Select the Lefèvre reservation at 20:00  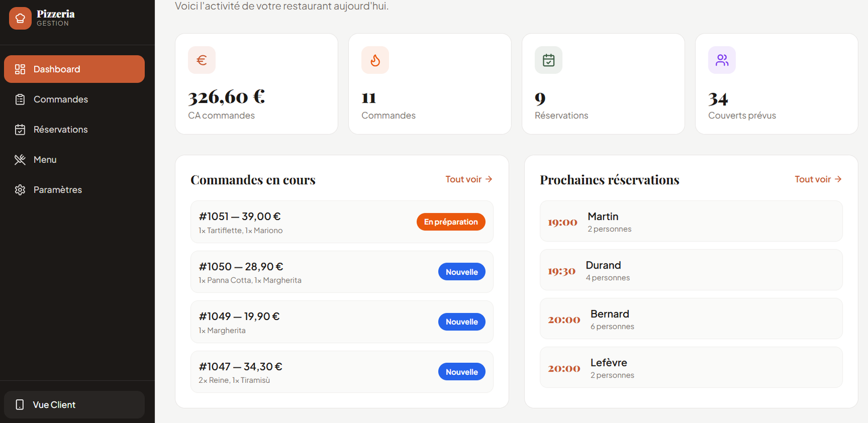[x=691, y=367]
